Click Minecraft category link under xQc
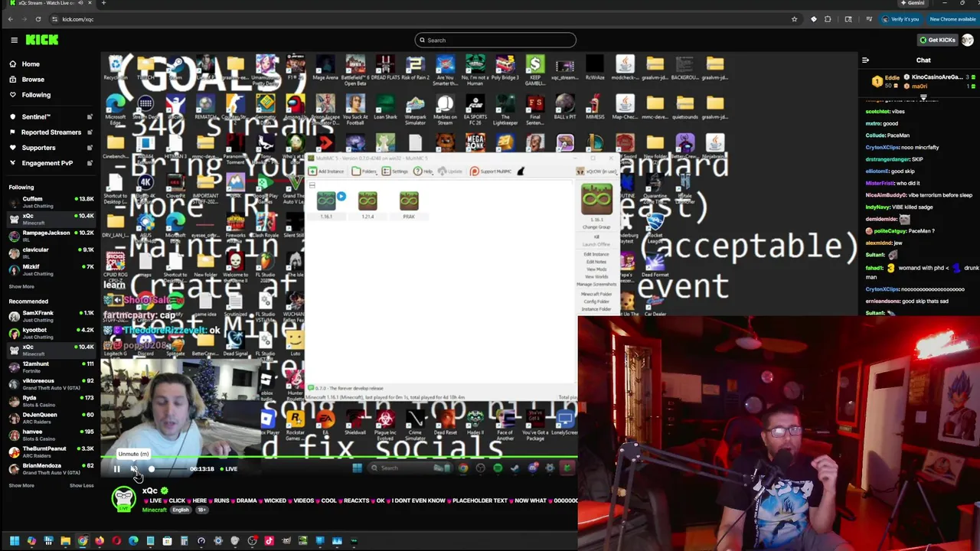980x551 pixels. pos(154,510)
